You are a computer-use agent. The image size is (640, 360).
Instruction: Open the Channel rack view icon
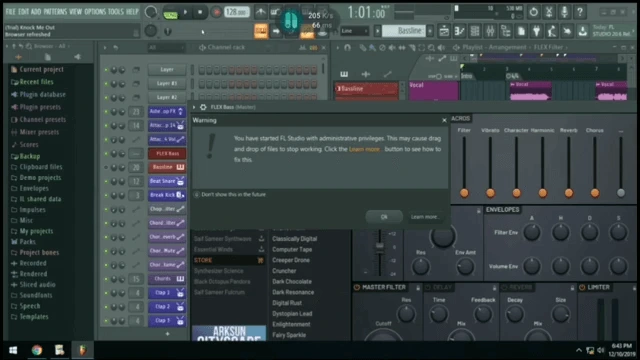click(475, 31)
